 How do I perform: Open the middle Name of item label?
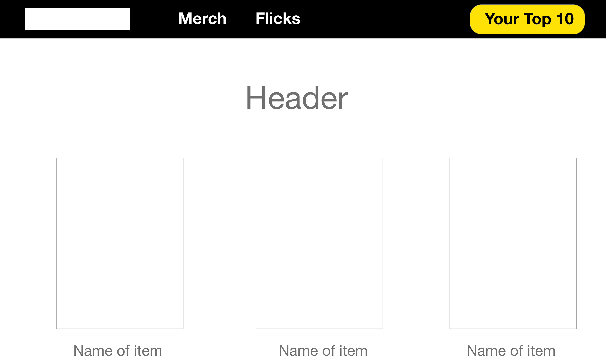point(323,351)
